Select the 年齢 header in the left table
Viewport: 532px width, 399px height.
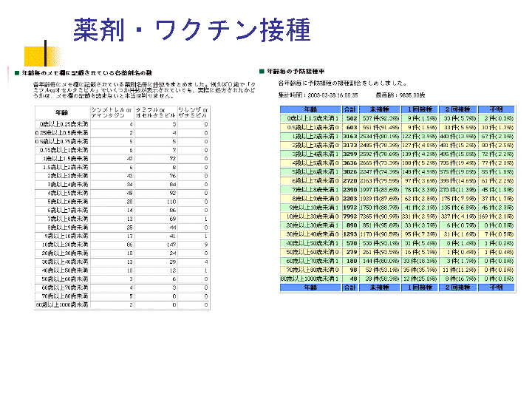pyautogui.click(x=61, y=111)
